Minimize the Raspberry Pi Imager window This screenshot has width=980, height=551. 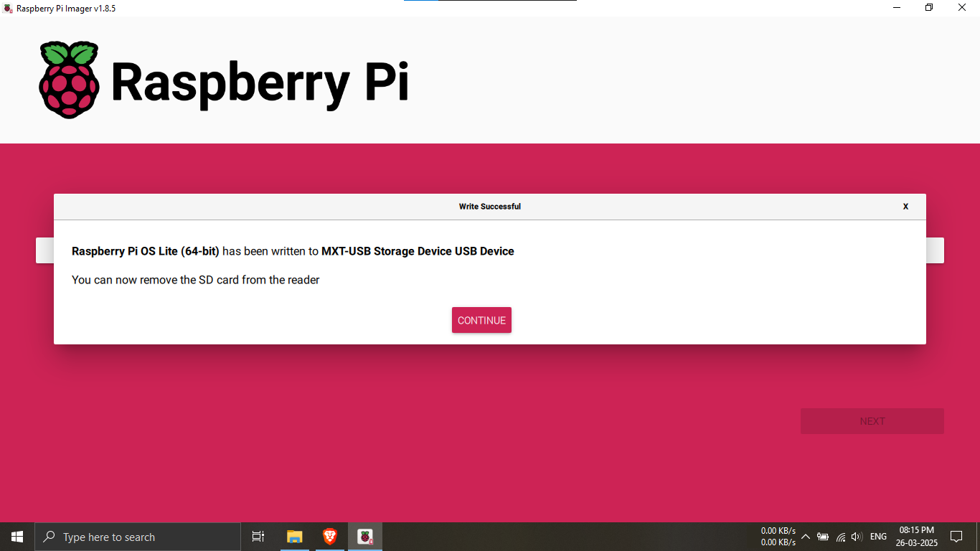click(x=897, y=8)
